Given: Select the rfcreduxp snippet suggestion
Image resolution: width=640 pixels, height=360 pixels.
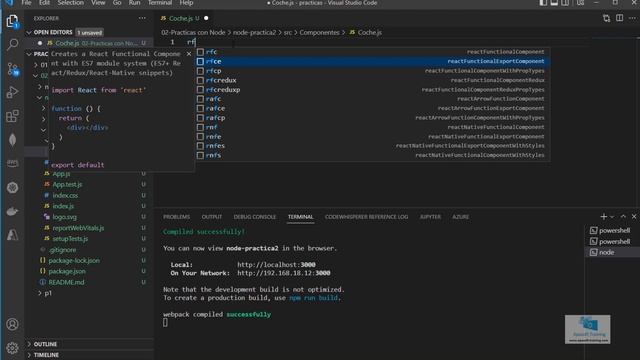Looking at the screenshot, I should coord(372,89).
